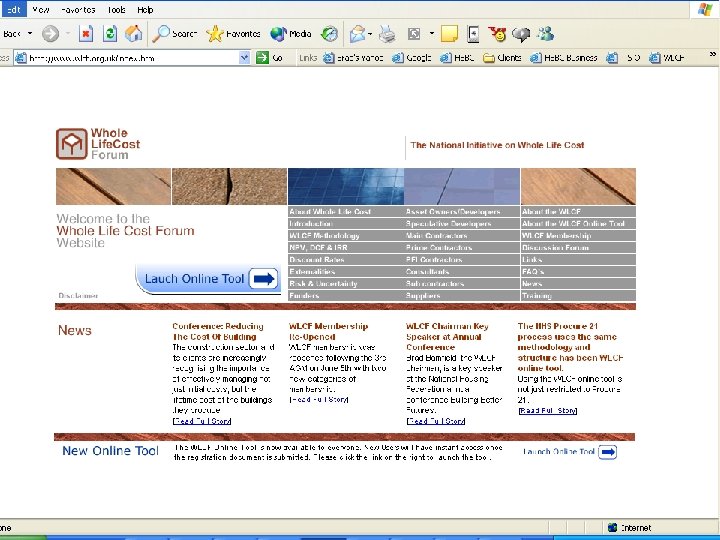Click the blue glass panel header image
The height and width of the screenshot is (540, 720).
(x=346, y=186)
